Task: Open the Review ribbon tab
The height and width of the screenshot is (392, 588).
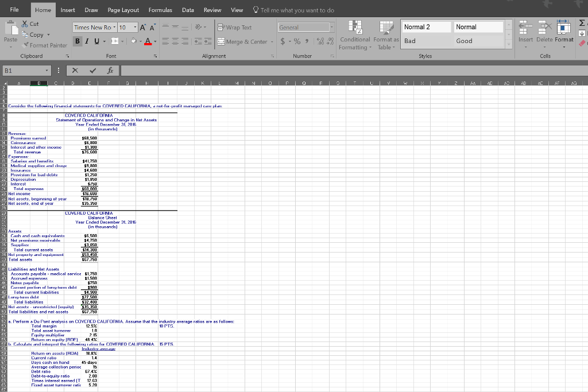Action: pos(212,10)
